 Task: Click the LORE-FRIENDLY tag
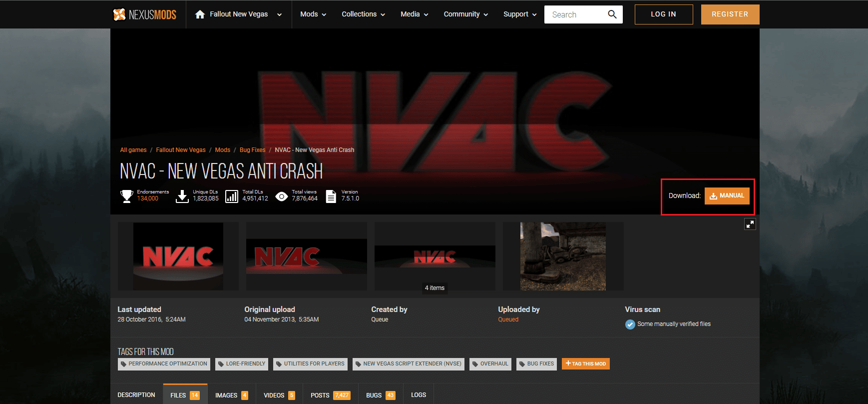[242, 364]
